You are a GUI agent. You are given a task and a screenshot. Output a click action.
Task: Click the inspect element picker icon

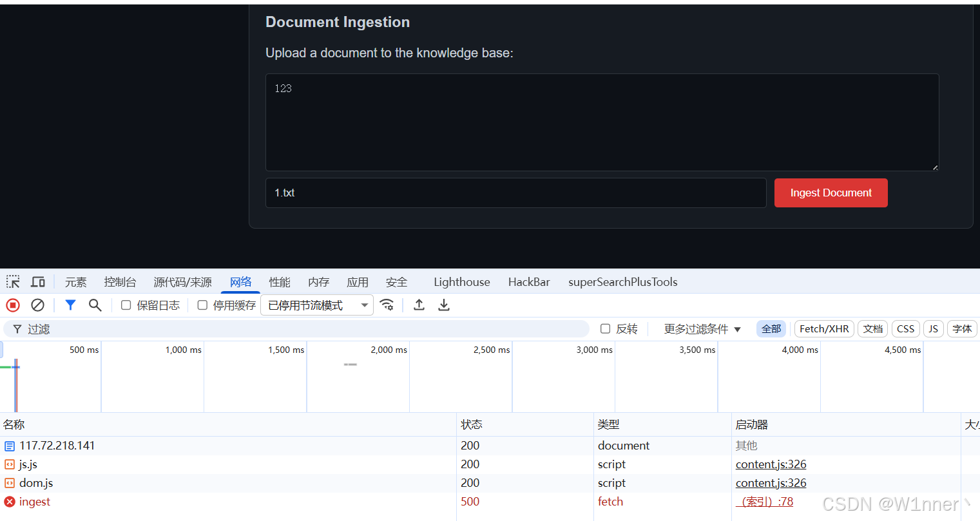click(x=13, y=282)
